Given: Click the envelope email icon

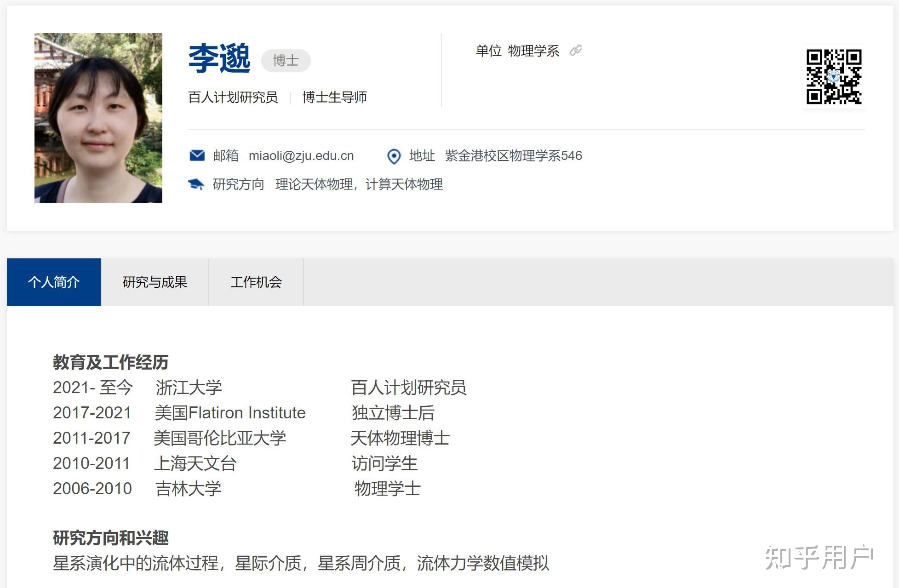Looking at the screenshot, I should tap(197, 155).
